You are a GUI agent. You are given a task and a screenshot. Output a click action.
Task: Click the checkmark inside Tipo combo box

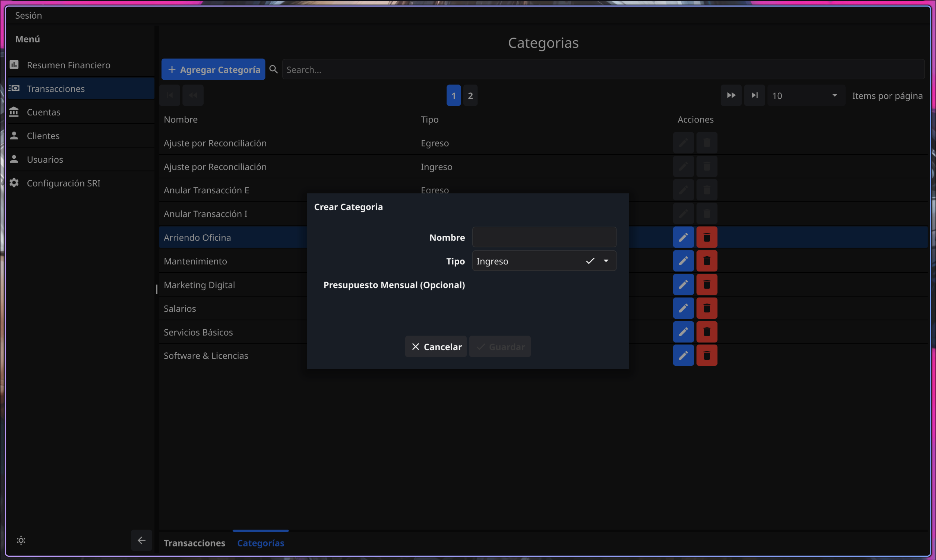(x=590, y=261)
